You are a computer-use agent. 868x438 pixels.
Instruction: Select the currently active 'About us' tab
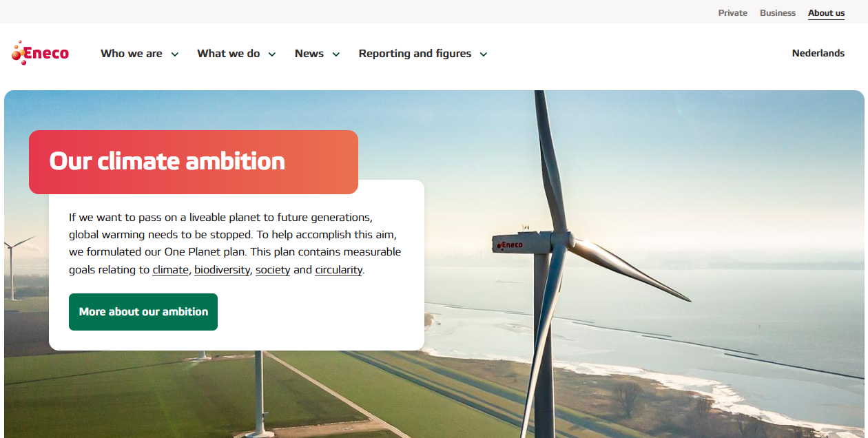coord(825,12)
